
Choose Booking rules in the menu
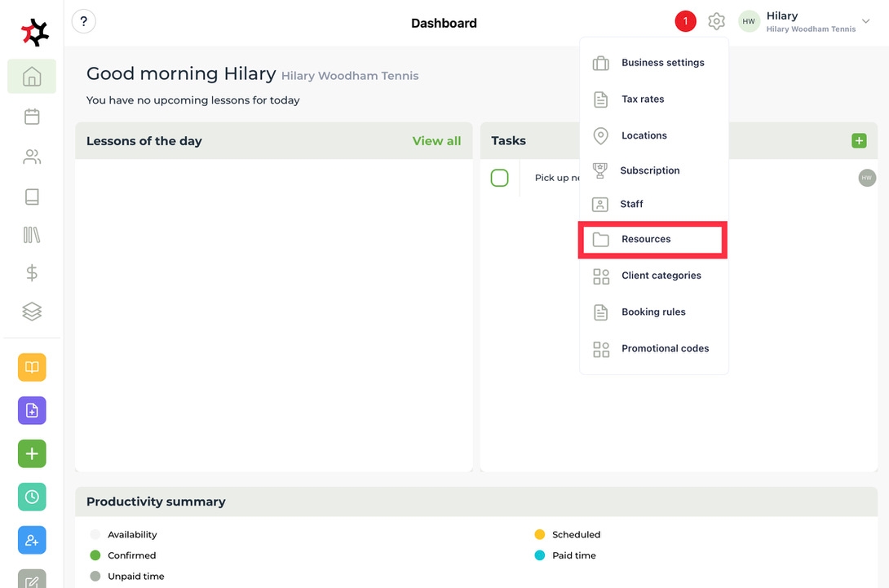652,312
